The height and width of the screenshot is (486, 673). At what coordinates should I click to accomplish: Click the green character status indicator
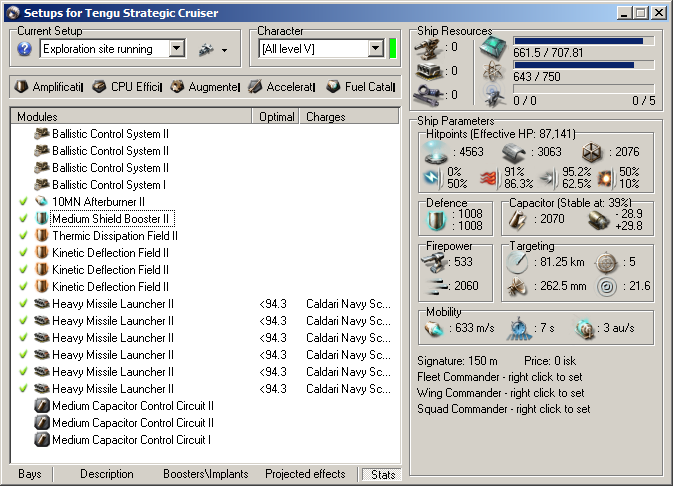[x=392, y=49]
